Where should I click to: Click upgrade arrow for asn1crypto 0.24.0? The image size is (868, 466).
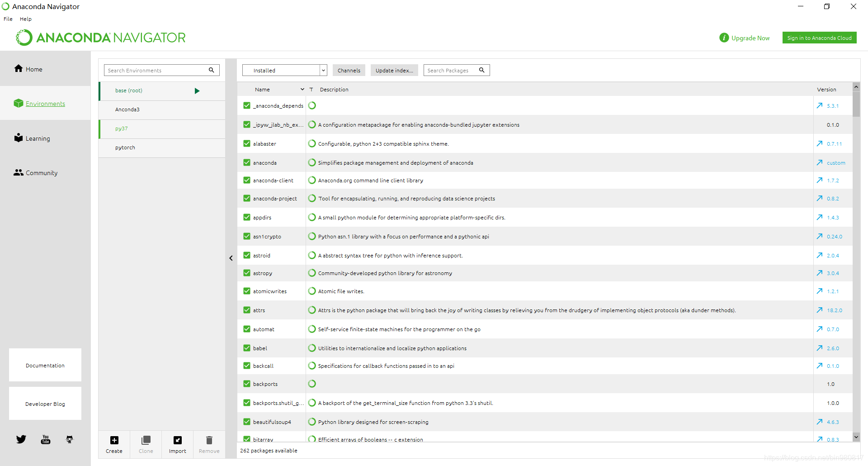click(820, 236)
